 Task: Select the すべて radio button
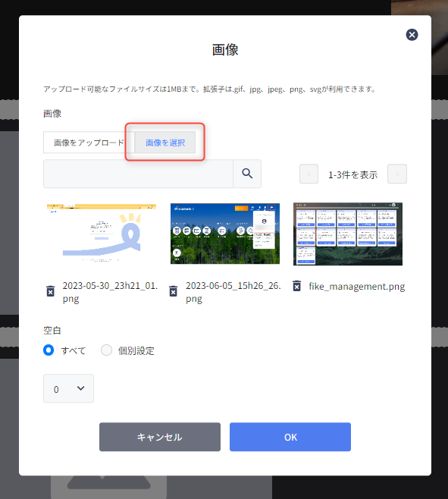(x=49, y=350)
